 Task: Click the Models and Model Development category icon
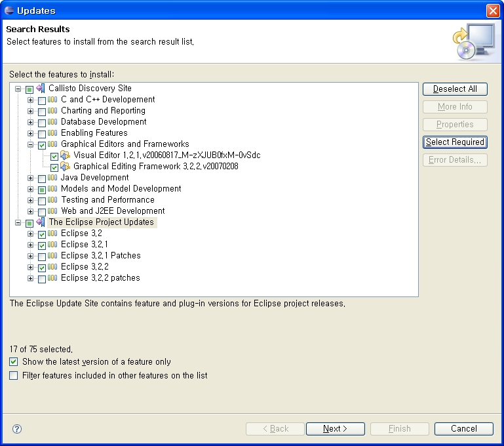[52, 188]
